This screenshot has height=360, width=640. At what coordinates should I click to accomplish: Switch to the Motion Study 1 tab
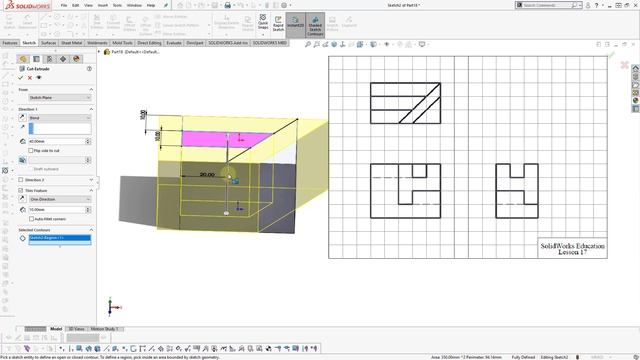(104, 329)
